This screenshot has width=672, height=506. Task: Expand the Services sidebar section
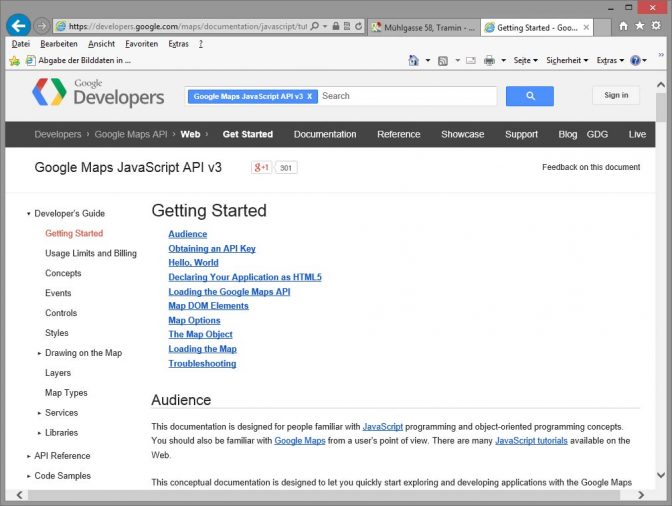click(x=39, y=413)
